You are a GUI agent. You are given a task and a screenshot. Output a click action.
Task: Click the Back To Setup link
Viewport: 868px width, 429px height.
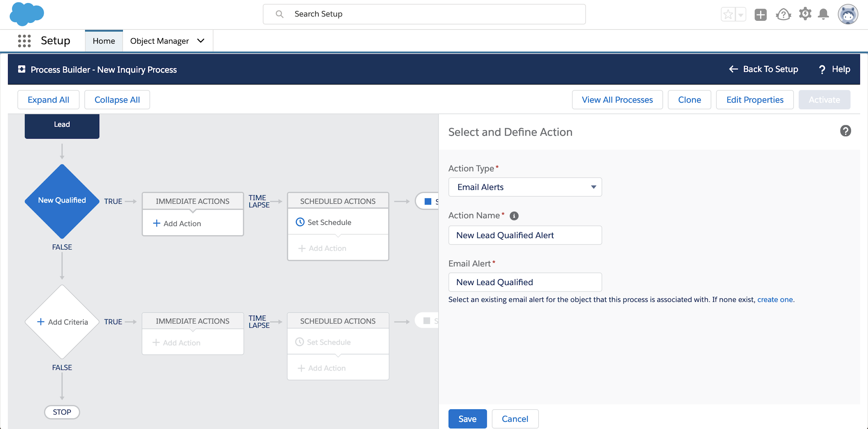[770, 69]
